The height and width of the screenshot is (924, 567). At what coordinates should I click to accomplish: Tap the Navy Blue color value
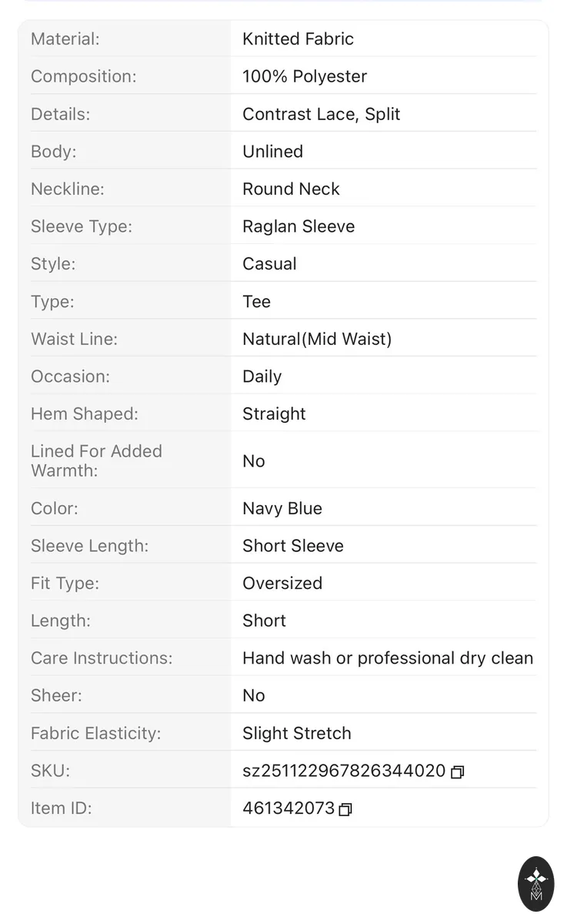pos(282,508)
